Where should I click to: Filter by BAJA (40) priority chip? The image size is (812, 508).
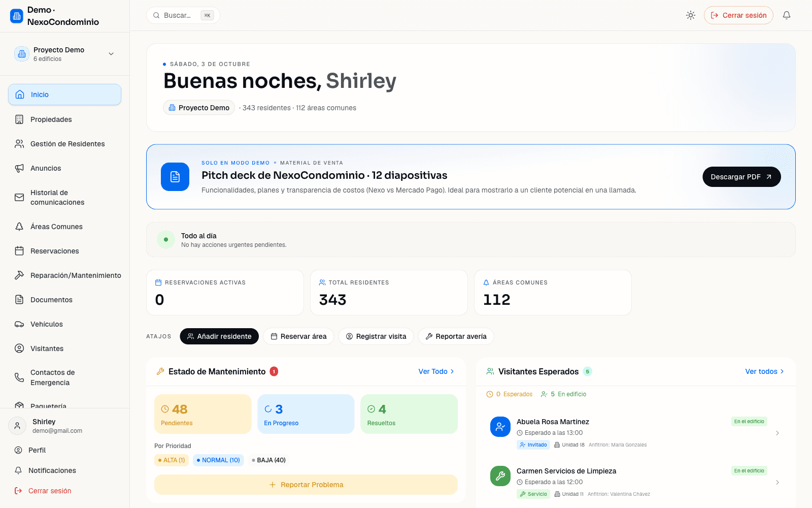268,460
